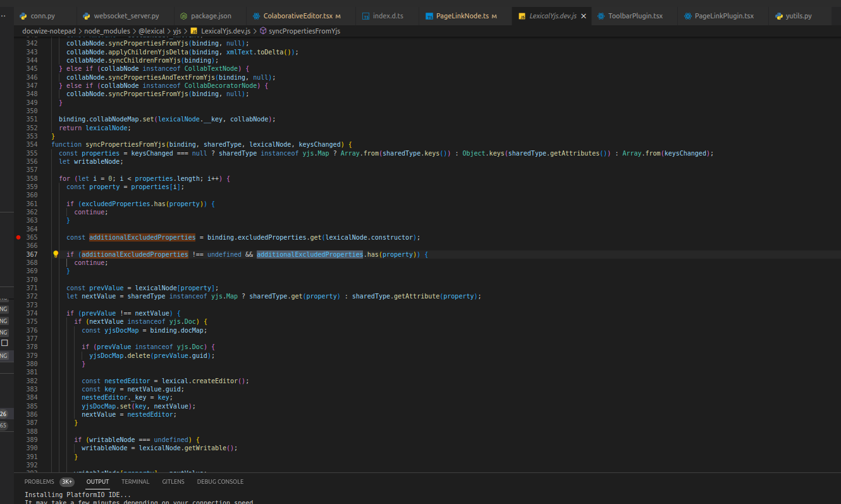Click the quick-fix lightbulb on line 367
The width and height of the screenshot is (841, 504).
pos(55,254)
